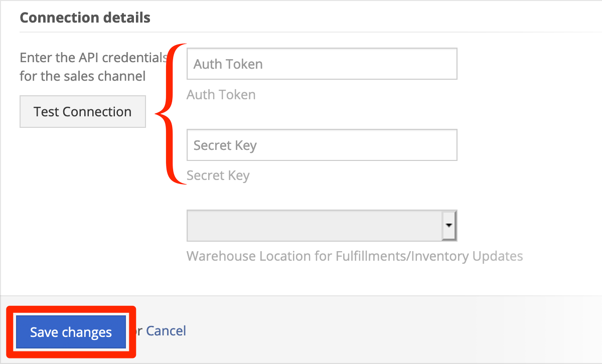Place cursor in Secret Key placeholder text
The height and width of the screenshot is (364, 602).
click(x=225, y=145)
